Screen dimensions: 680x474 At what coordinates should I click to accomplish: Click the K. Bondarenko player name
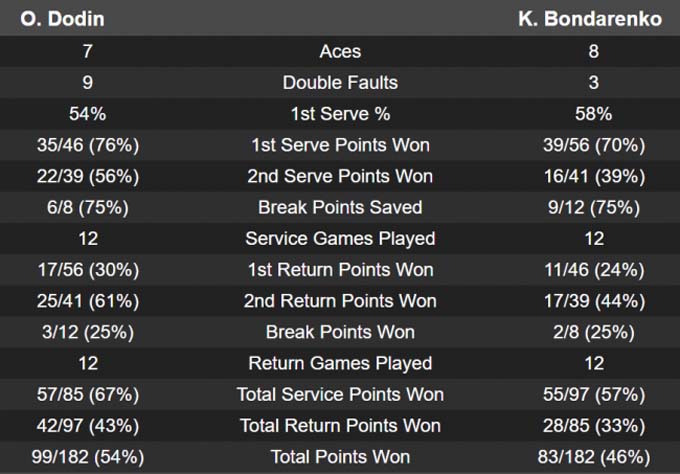pos(590,19)
